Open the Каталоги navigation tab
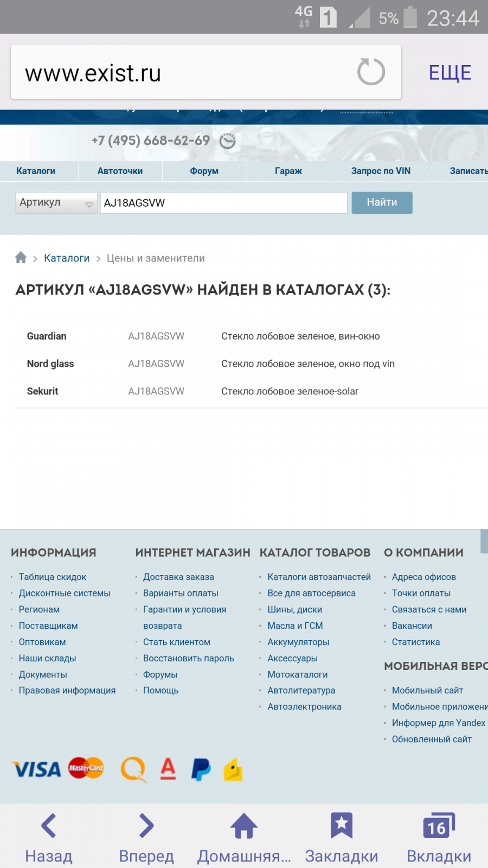The image size is (488, 868). 36,171
